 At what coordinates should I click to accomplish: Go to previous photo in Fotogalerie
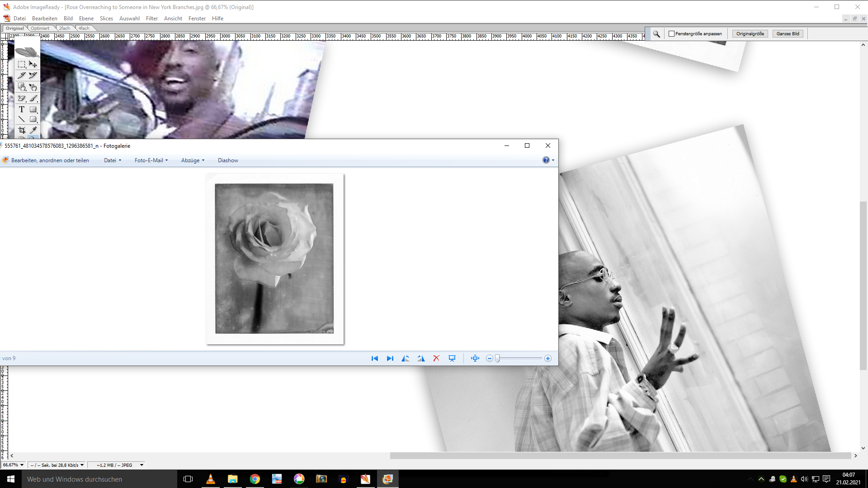click(x=375, y=358)
